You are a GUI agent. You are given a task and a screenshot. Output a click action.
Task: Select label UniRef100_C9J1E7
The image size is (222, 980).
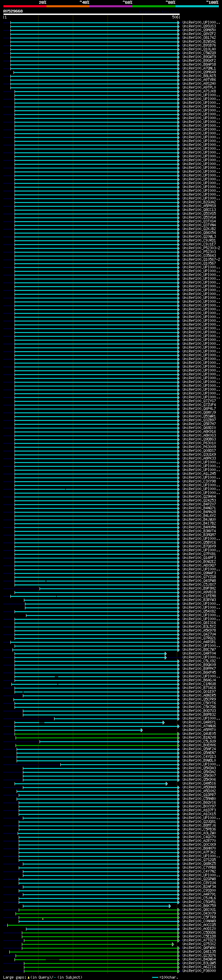point(199,244)
